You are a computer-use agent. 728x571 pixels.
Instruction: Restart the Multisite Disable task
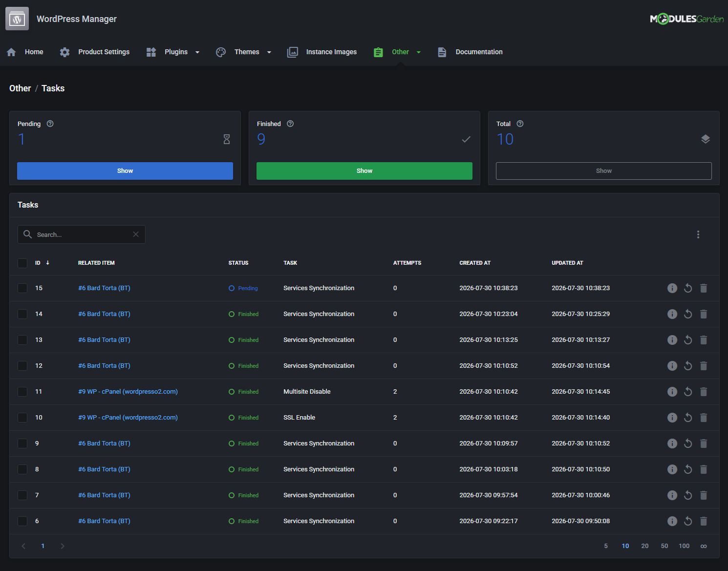tap(688, 392)
